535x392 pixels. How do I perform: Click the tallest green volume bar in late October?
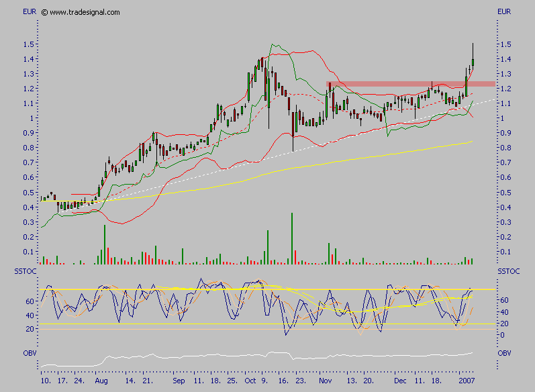(292, 238)
